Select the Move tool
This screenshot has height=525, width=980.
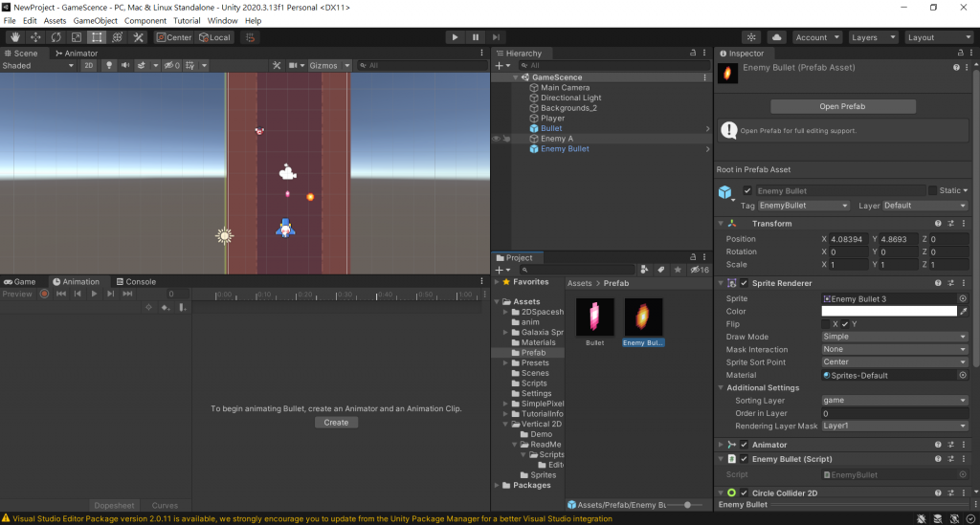coord(35,37)
